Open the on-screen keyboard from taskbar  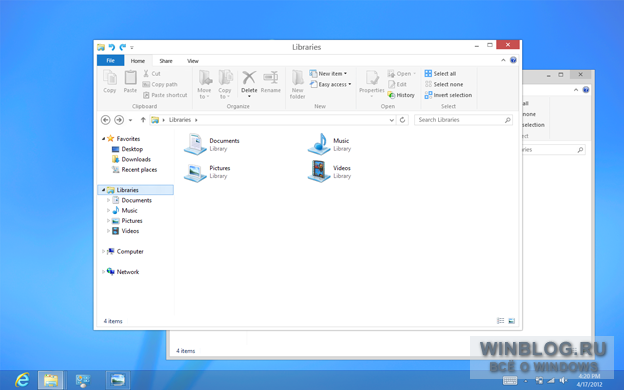[510, 381]
